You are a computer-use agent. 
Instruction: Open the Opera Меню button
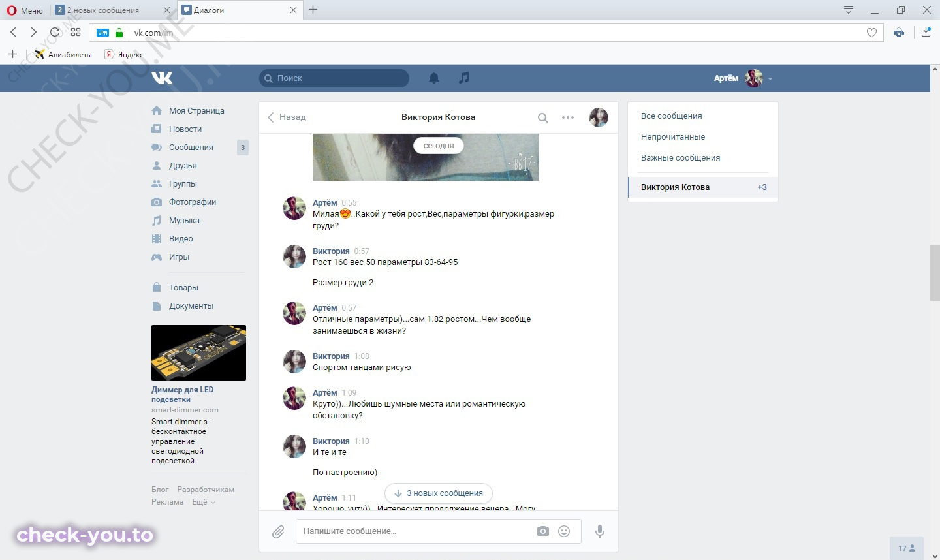click(24, 10)
